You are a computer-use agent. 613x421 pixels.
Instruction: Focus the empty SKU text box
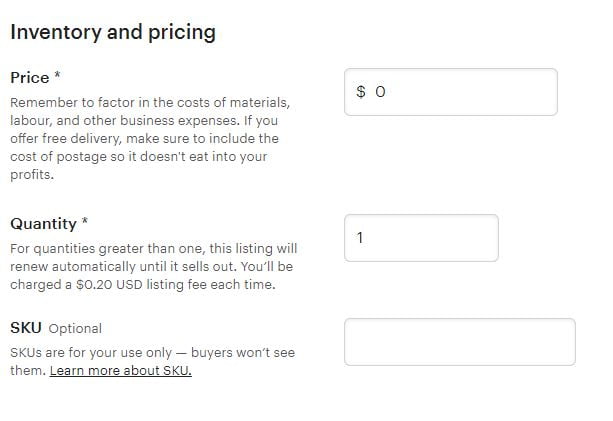[459, 342]
